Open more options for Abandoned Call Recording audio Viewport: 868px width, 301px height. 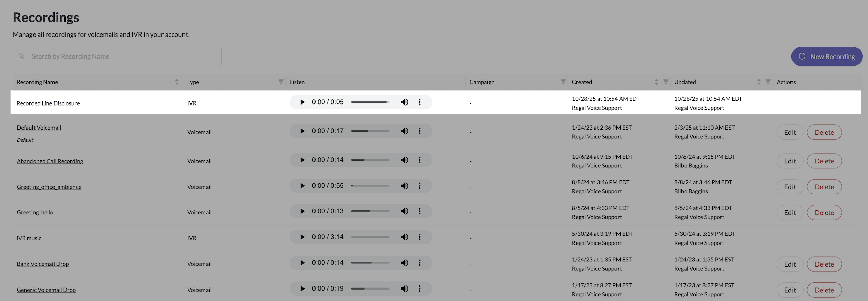tap(419, 160)
